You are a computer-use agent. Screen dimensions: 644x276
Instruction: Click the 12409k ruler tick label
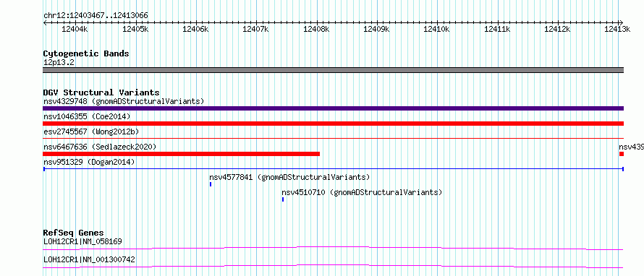[376, 29]
